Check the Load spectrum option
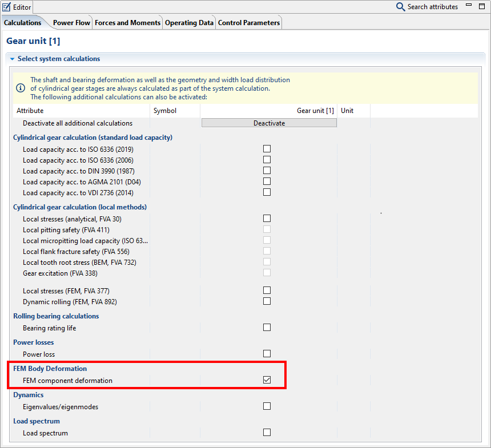Viewport: 491px width, 448px height. (267, 433)
